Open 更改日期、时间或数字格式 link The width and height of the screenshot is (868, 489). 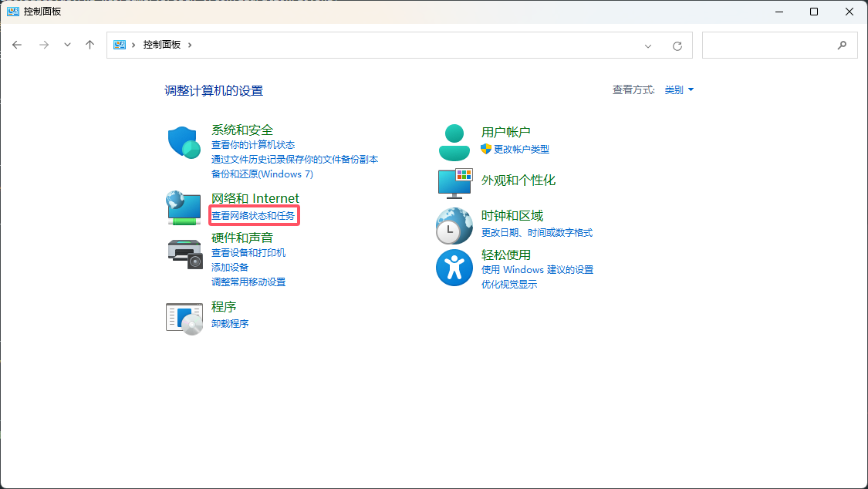pyautogui.click(x=536, y=233)
